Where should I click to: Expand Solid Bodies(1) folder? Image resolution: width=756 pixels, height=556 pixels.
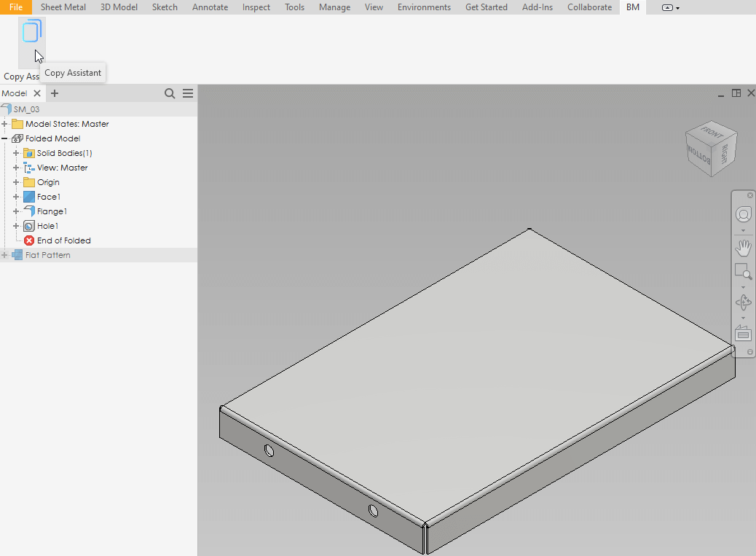click(16, 153)
